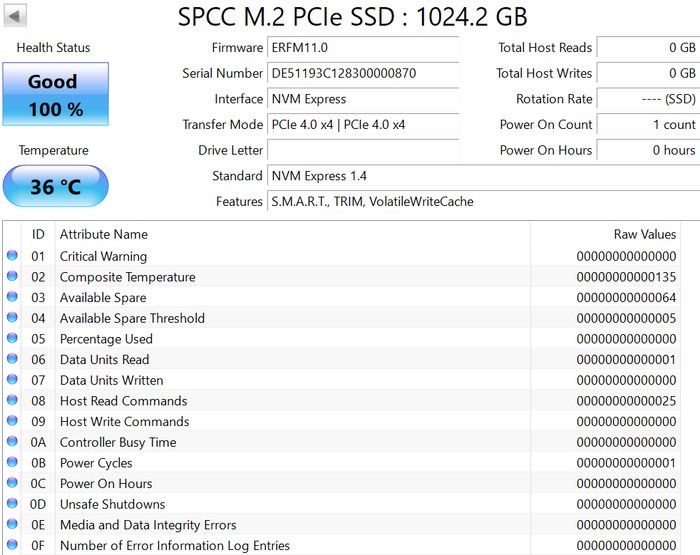Click the empty Drive Letter field

[363, 151]
